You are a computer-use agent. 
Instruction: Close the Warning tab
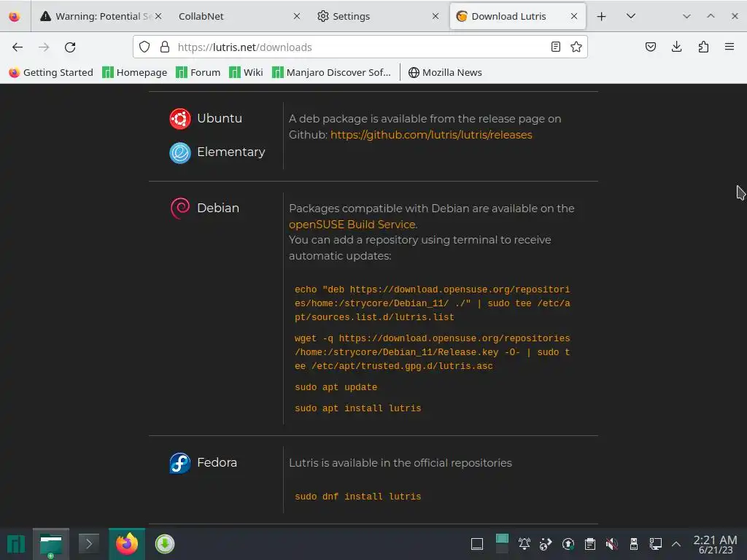coord(158,16)
